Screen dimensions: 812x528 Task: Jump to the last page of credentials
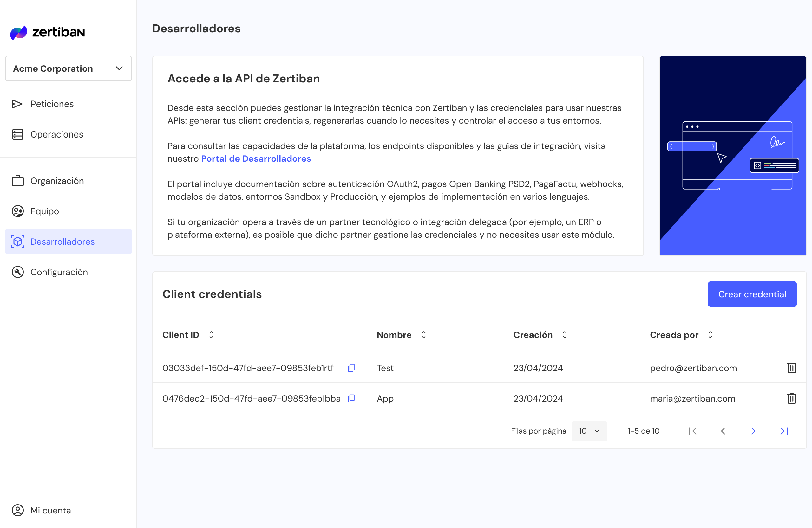coord(784,431)
